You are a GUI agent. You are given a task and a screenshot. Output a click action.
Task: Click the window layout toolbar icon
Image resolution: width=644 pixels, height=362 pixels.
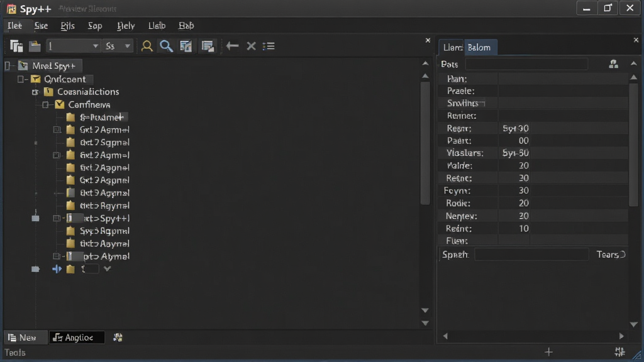(186, 46)
